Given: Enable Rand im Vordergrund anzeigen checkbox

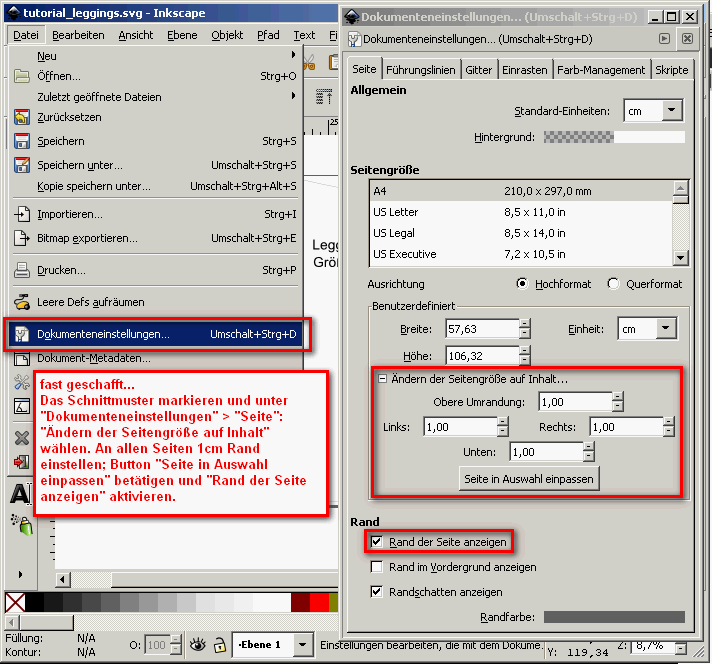Looking at the screenshot, I should [x=376, y=567].
